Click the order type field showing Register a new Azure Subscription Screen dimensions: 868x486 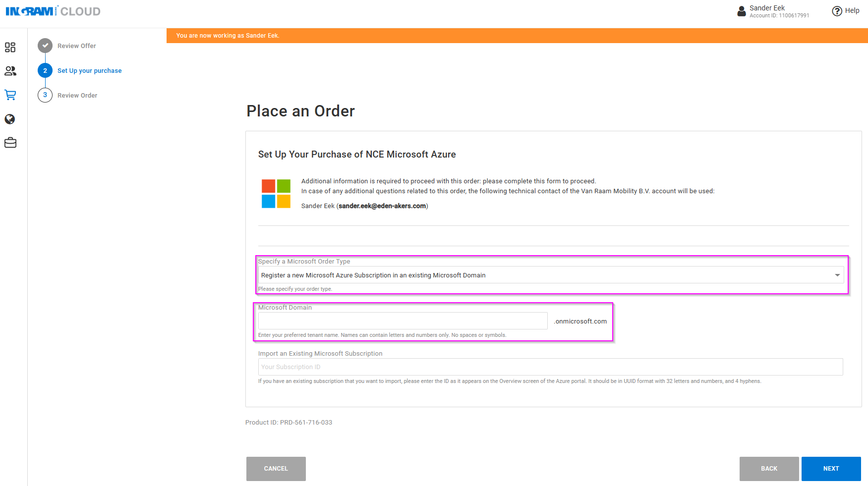[x=551, y=275]
